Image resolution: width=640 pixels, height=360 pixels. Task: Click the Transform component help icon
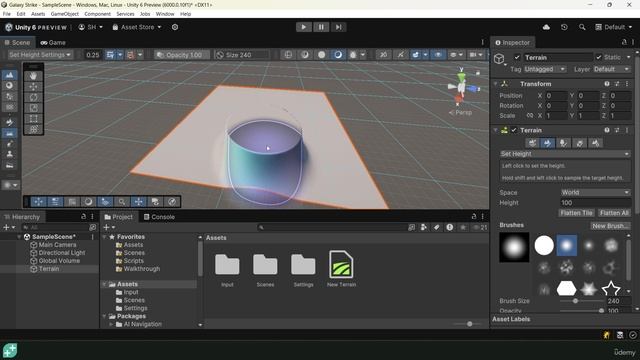(607, 84)
